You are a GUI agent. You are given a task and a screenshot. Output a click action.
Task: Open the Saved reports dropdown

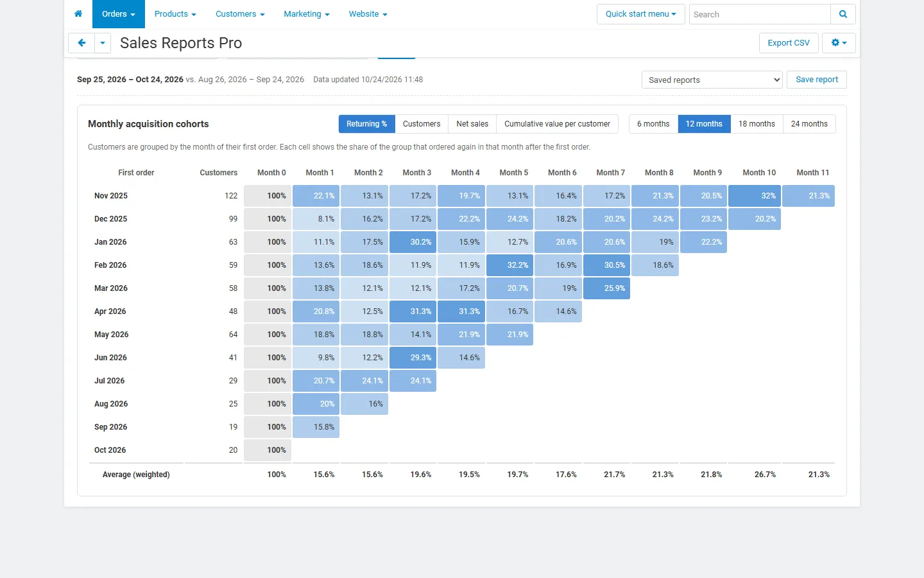(712, 80)
